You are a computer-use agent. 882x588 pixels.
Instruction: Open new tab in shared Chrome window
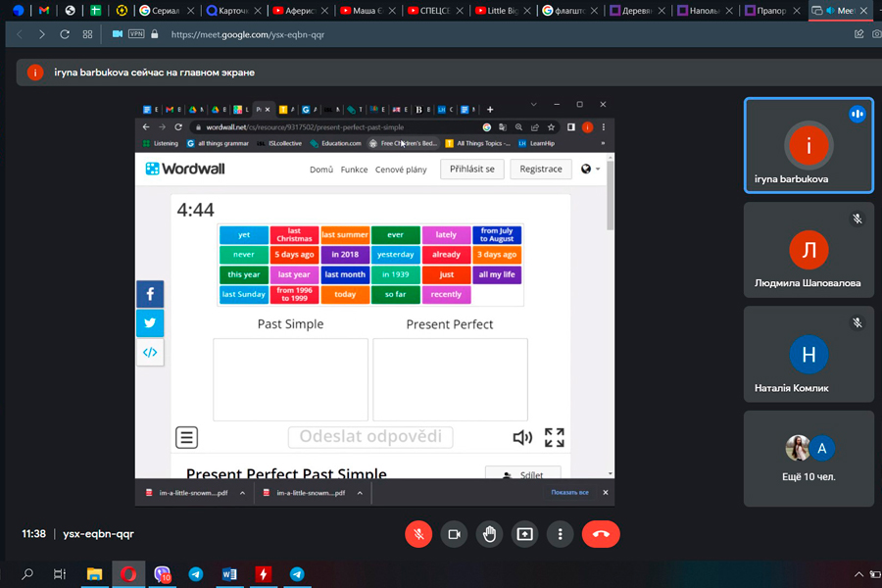point(490,110)
